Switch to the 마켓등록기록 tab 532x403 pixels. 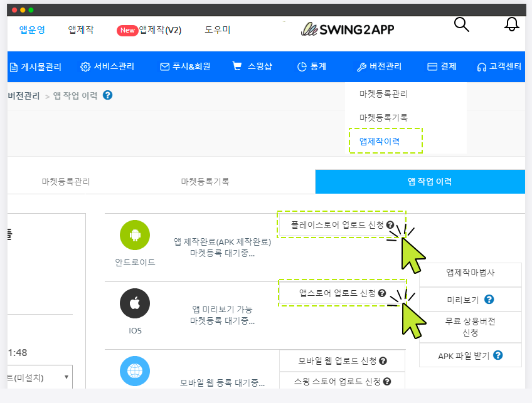[205, 182]
